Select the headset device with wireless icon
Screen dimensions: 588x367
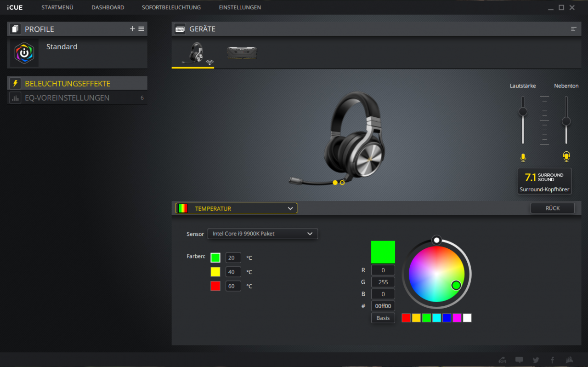[193, 53]
